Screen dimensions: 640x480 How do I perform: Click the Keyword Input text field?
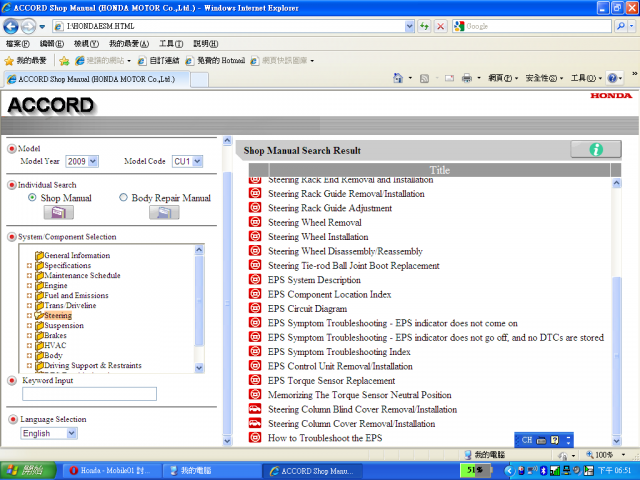(89, 394)
